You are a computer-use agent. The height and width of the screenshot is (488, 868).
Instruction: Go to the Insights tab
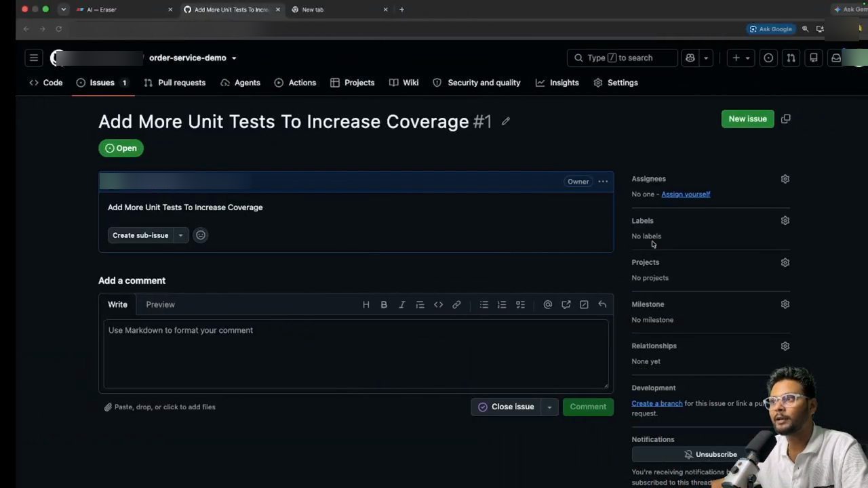point(557,83)
